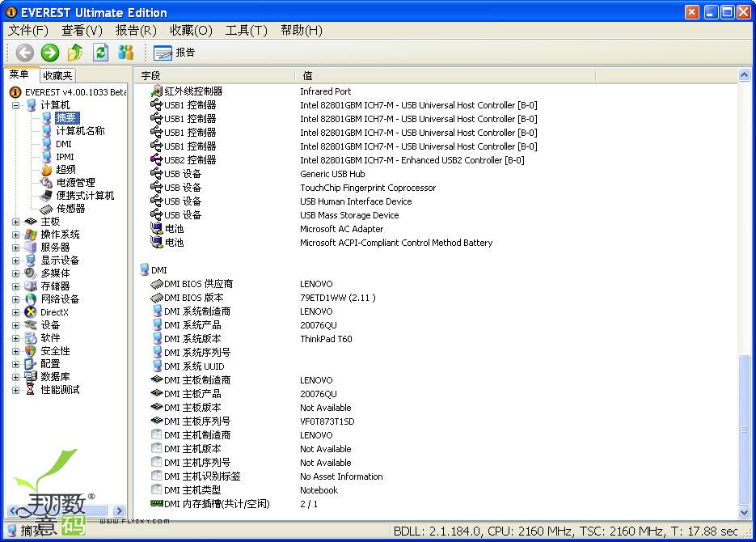756x542 pixels.
Task: Click the gray Back arrow toolbar icon
Action: click(24, 53)
